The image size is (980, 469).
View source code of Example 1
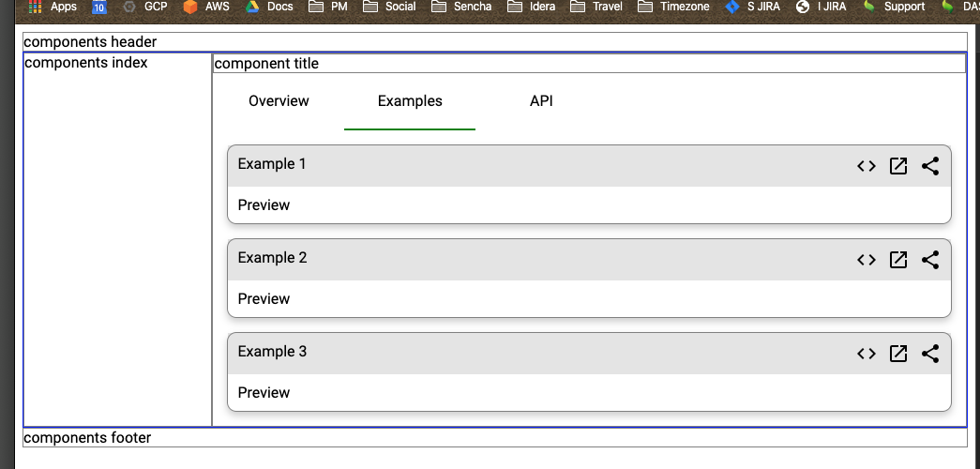tap(867, 166)
